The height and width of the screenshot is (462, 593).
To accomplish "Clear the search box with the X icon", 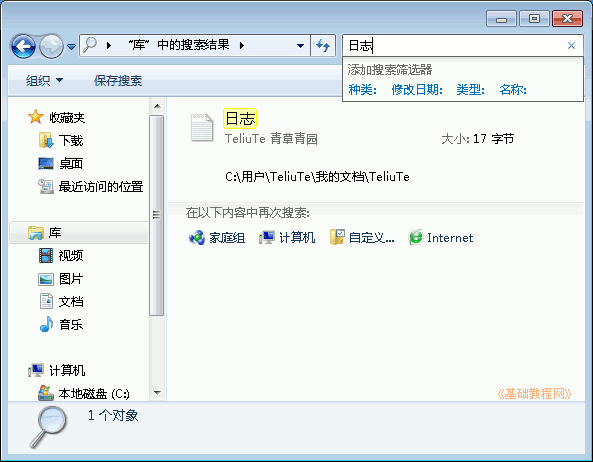I will coord(571,46).
